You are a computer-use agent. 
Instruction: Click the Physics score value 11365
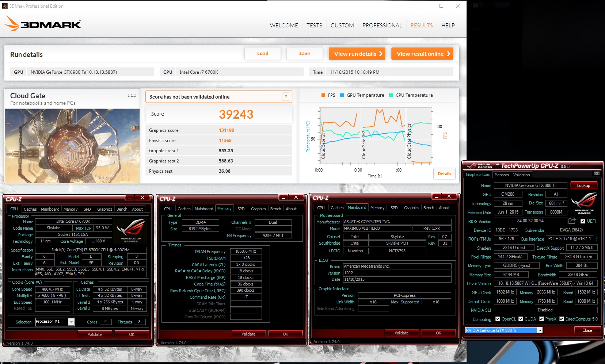click(x=225, y=141)
